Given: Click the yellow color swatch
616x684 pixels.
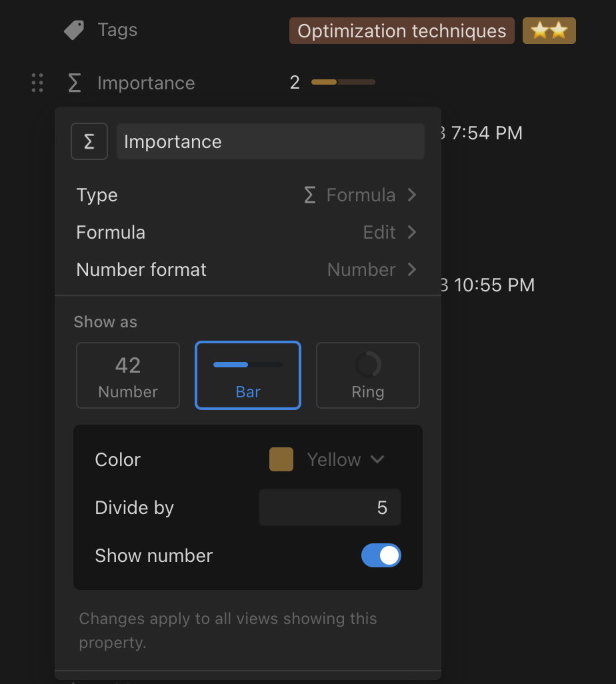Looking at the screenshot, I should click(x=281, y=459).
